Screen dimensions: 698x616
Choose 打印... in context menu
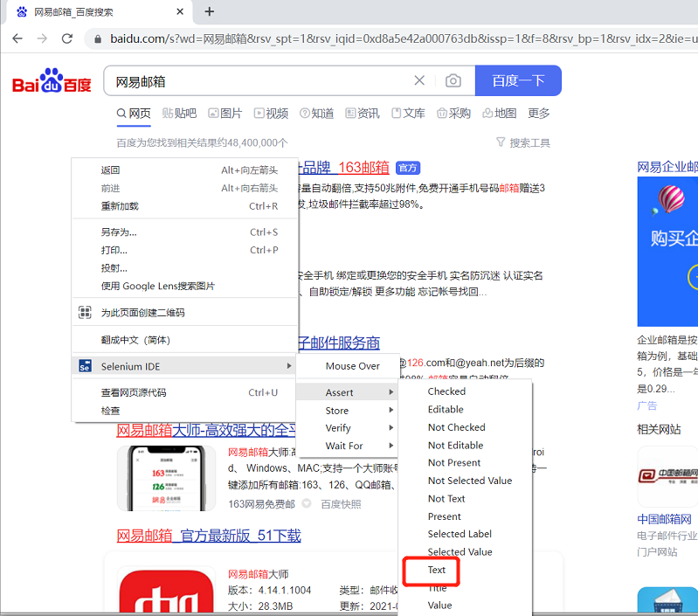tap(184, 250)
